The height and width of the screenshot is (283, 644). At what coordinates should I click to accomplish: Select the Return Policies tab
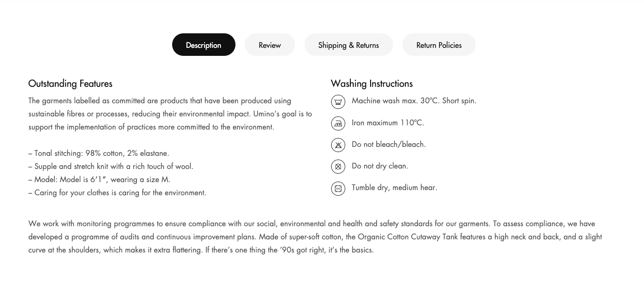click(439, 45)
